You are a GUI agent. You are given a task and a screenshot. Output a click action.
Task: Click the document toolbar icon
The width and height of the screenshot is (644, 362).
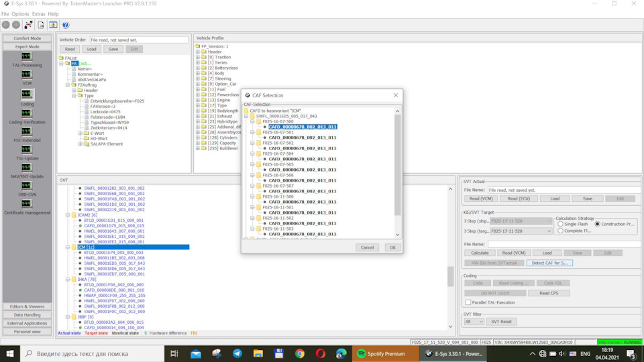coord(41,25)
